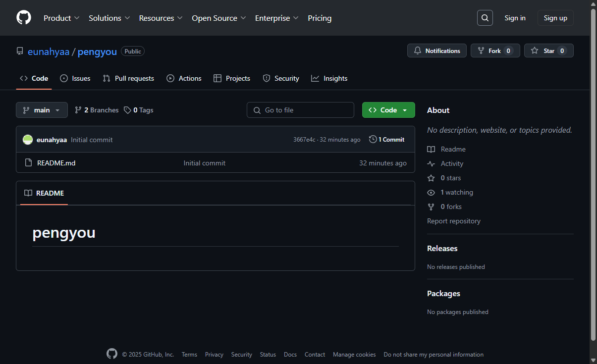
Task: Open the search magnifier button
Action: 485,18
